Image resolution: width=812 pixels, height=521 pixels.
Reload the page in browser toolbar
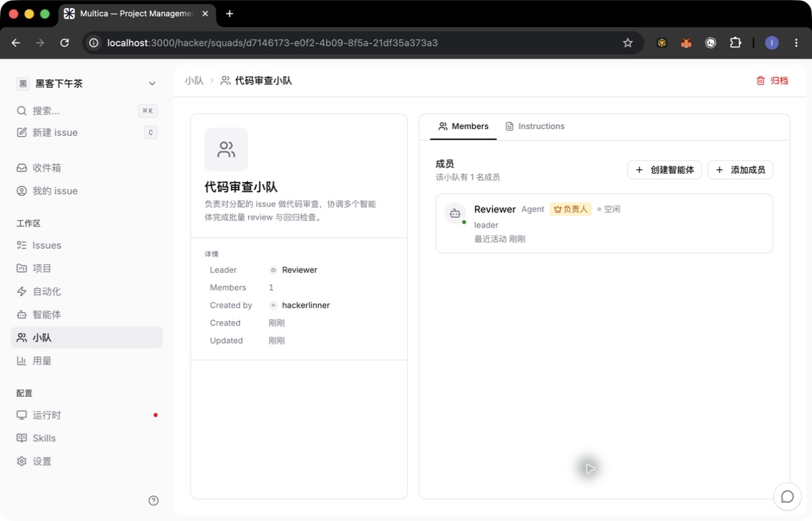coord(65,43)
